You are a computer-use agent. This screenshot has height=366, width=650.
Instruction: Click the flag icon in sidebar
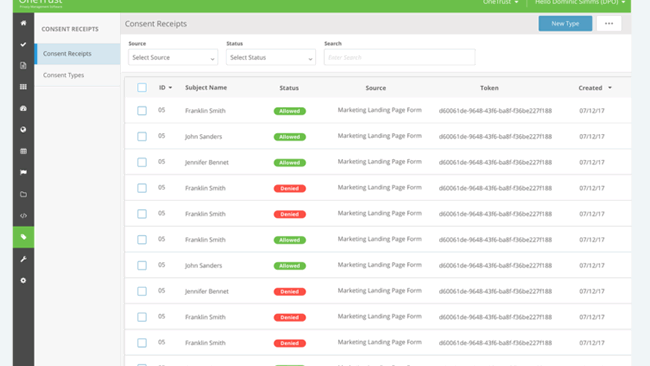point(23,172)
